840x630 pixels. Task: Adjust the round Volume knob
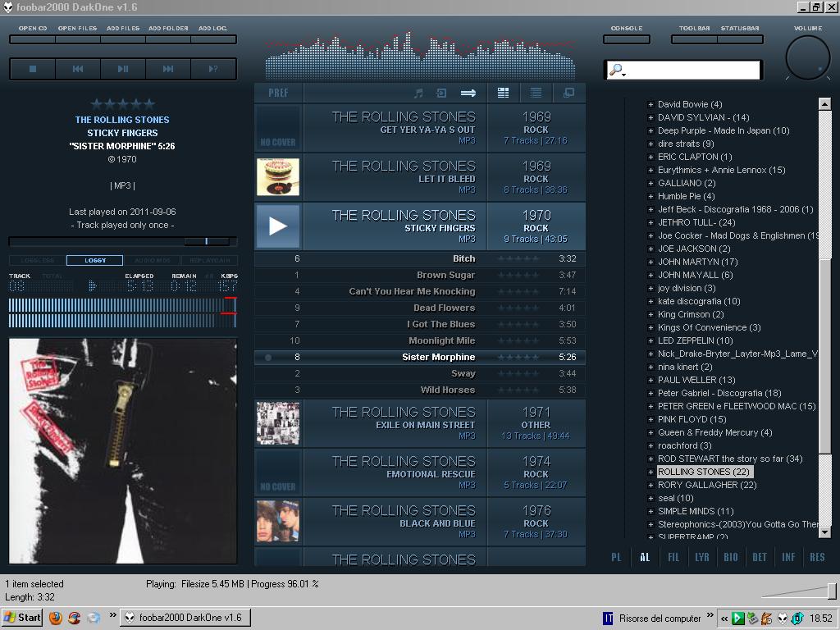(808, 57)
